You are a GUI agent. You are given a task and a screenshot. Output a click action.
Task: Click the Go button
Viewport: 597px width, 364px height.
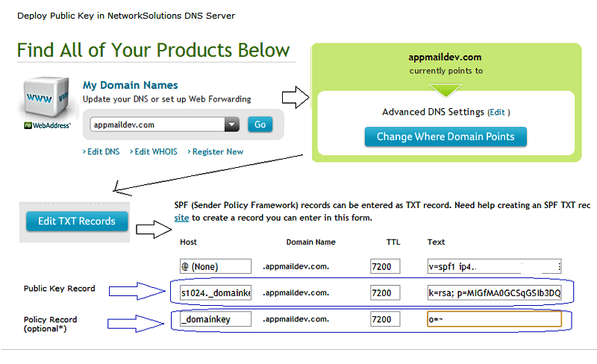click(x=260, y=125)
